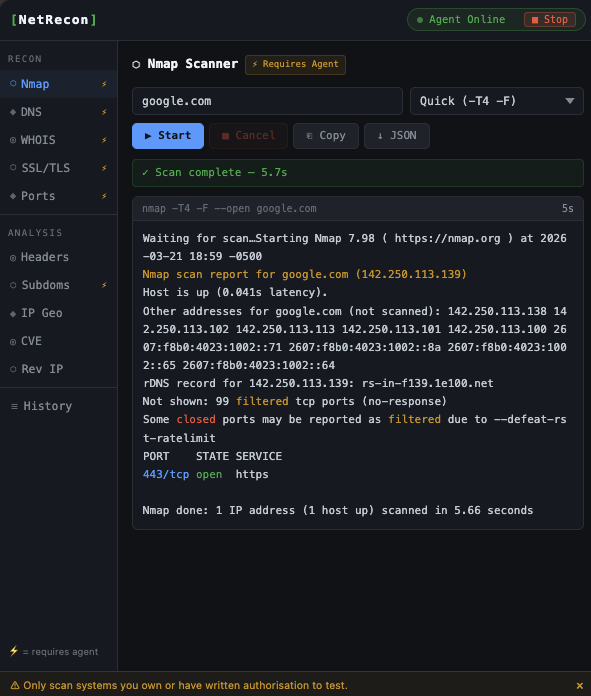Click the lightning icon beside Nmap
The width and height of the screenshot is (591, 696).
point(104,84)
